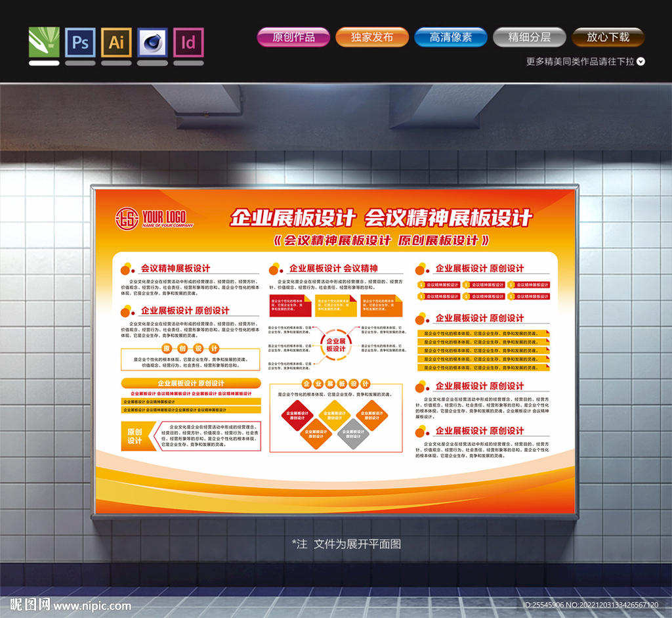
Task: Click the 高清像素 blue button
Action: (451, 37)
